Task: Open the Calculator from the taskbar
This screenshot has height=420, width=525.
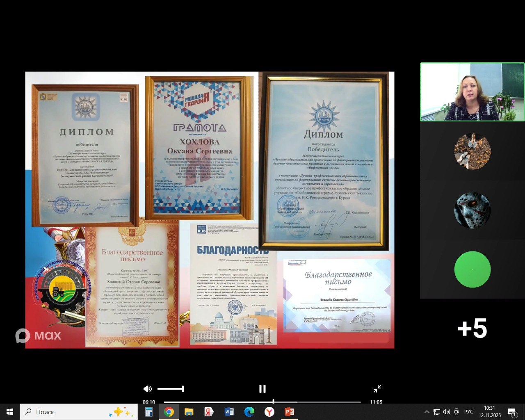Action: click(x=149, y=412)
